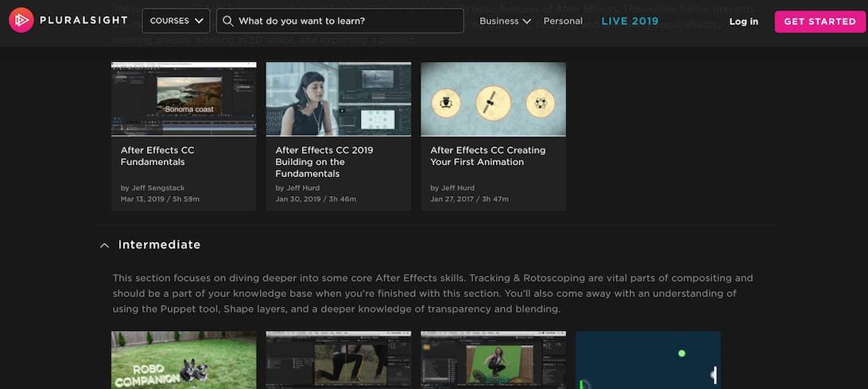
Task: Click 'by Jeff Hurd' under Building on the Fundamentals
Action: pyautogui.click(x=297, y=188)
